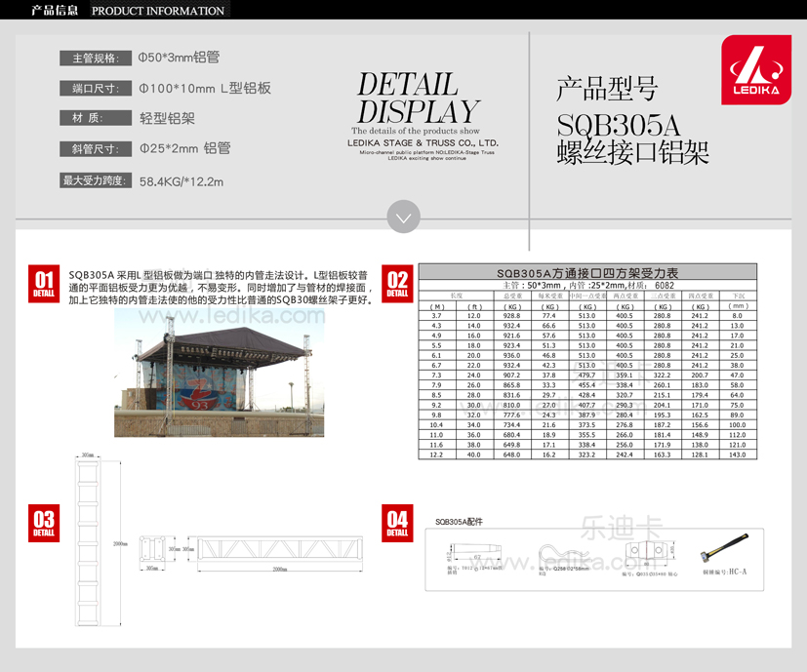The height and width of the screenshot is (672, 807).
Task: Click the SQB305A配件 accessories label
Action: tap(459, 522)
